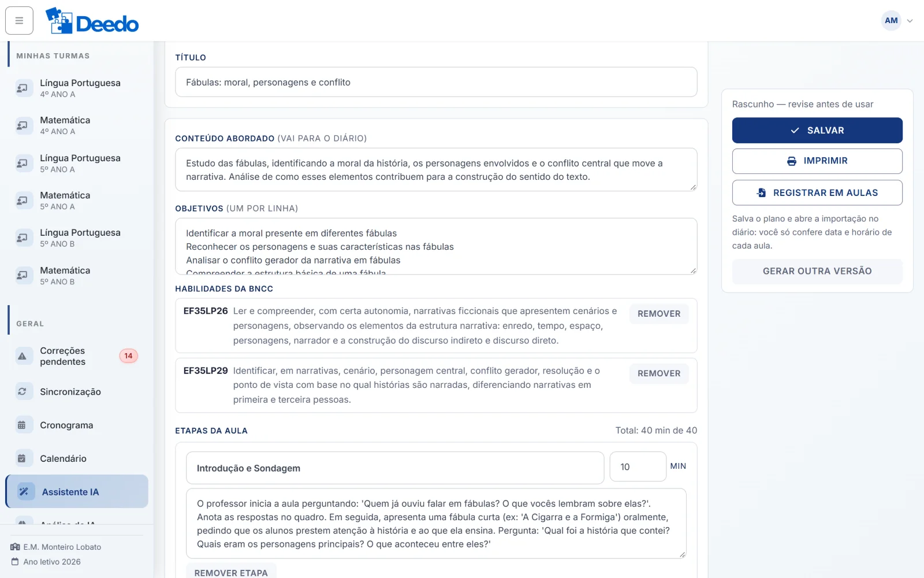924x578 pixels.
Task: Toggle the hamburger sidebar menu
Action: [19, 21]
